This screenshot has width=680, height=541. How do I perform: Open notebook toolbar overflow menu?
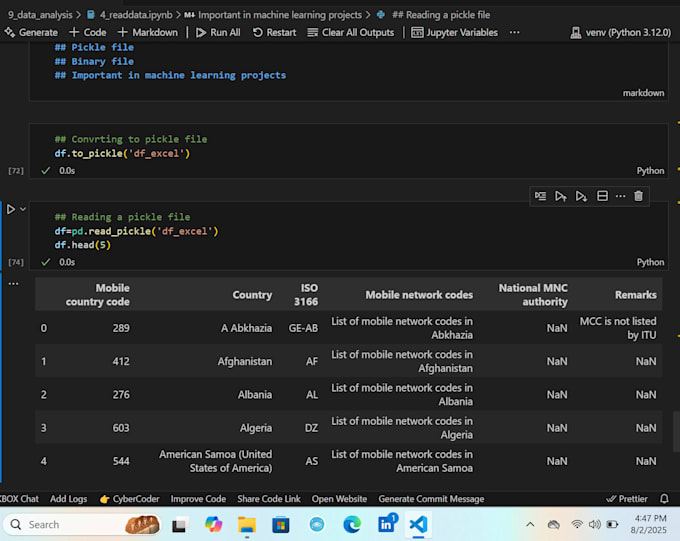(514, 33)
